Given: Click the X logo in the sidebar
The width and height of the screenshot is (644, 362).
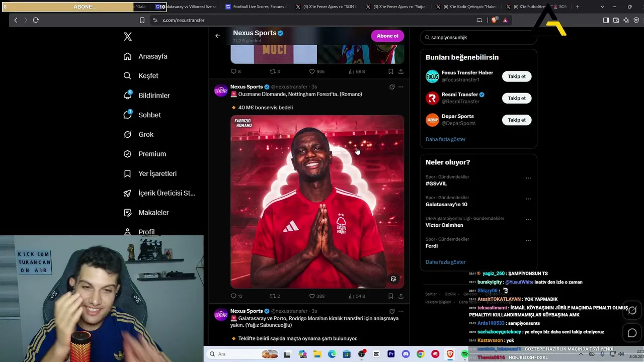Looking at the screenshot, I should [x=128, y=37].
